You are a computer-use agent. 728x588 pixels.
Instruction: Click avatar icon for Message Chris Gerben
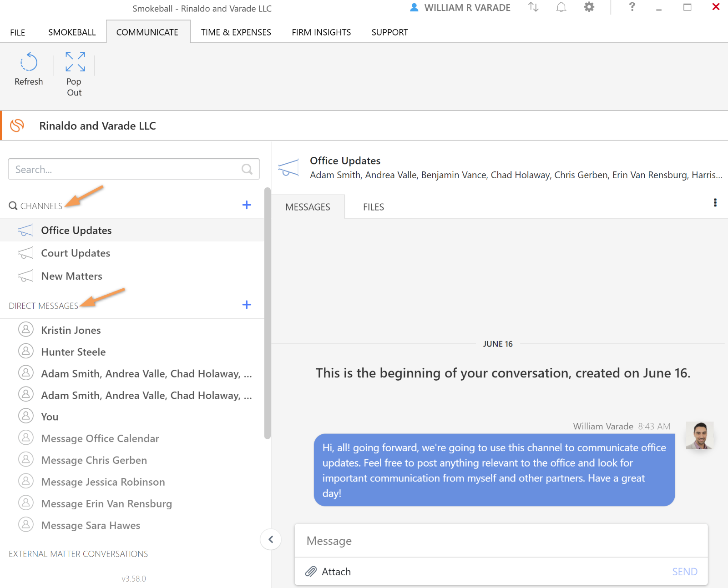point(26,459)
